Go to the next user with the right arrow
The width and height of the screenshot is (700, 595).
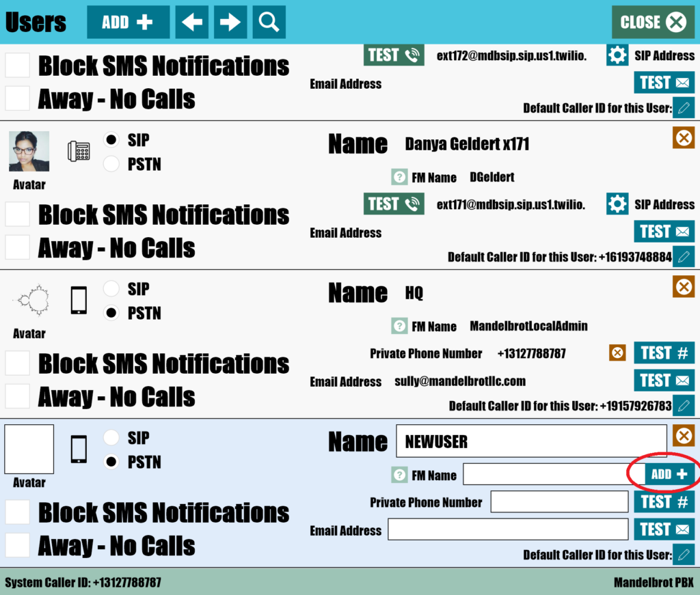point(230,22)
